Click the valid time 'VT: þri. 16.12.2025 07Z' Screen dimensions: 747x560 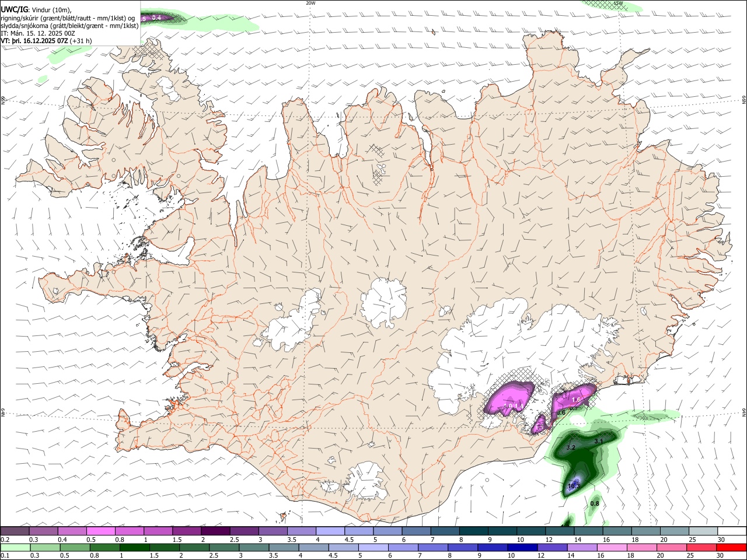[x=34, y=41]
